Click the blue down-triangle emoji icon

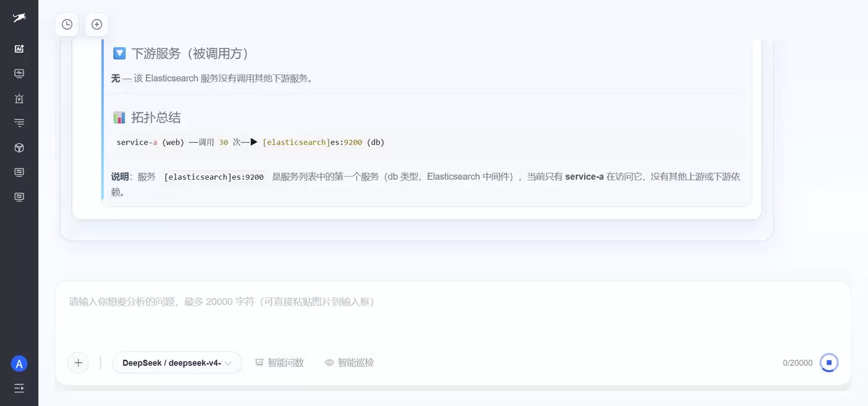point(120,54)
